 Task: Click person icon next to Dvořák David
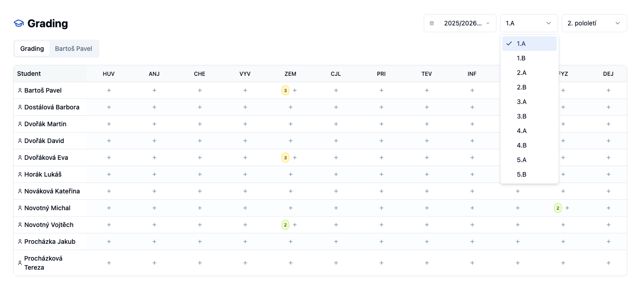tap(20, 141)
